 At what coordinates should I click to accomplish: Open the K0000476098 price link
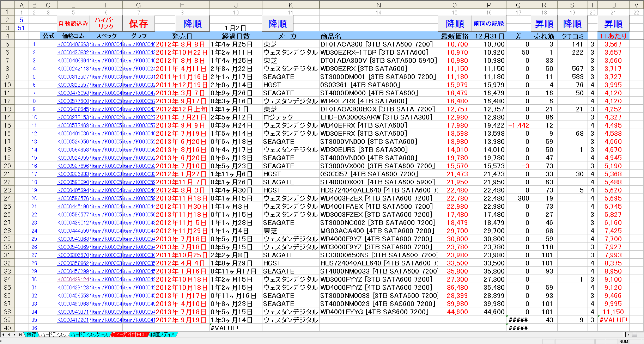(73, 93)
